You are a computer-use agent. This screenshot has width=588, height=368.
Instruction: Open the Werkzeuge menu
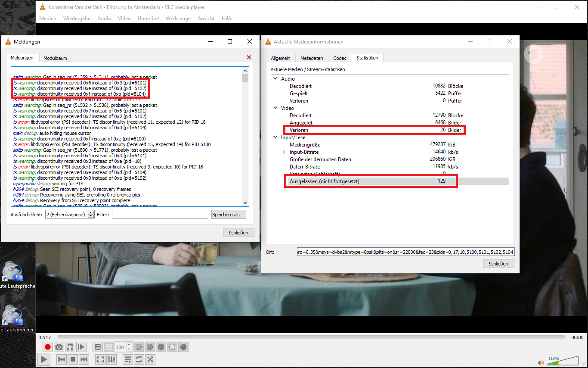178,19
